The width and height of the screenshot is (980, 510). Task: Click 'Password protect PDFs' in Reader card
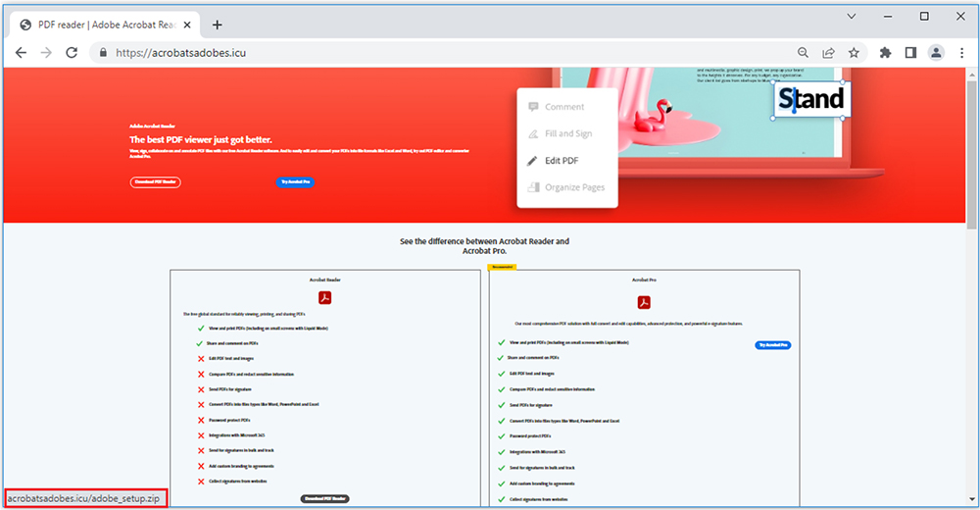coord(228,420)
